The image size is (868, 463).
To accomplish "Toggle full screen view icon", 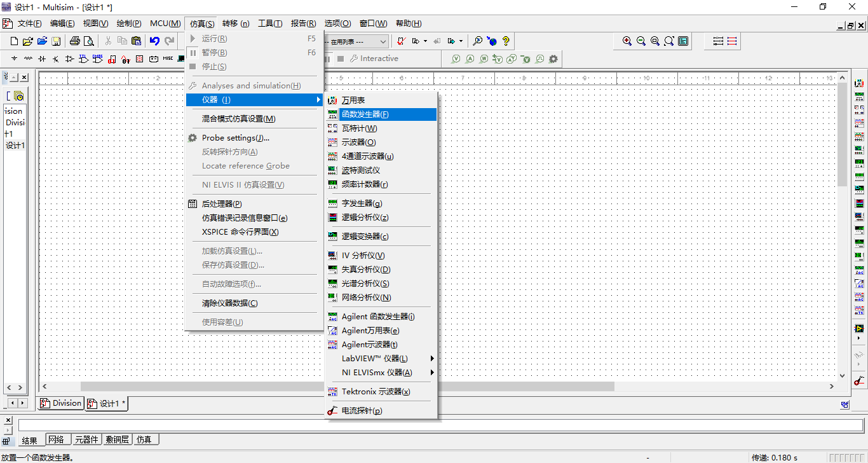I will 683,41.
